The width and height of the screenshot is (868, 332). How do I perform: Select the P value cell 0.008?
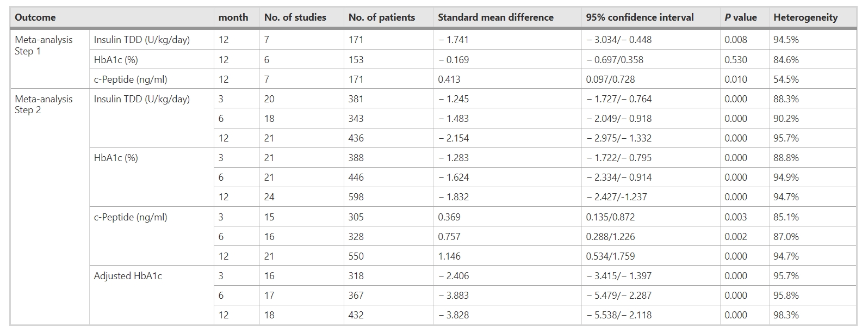(x=735, y=40)
